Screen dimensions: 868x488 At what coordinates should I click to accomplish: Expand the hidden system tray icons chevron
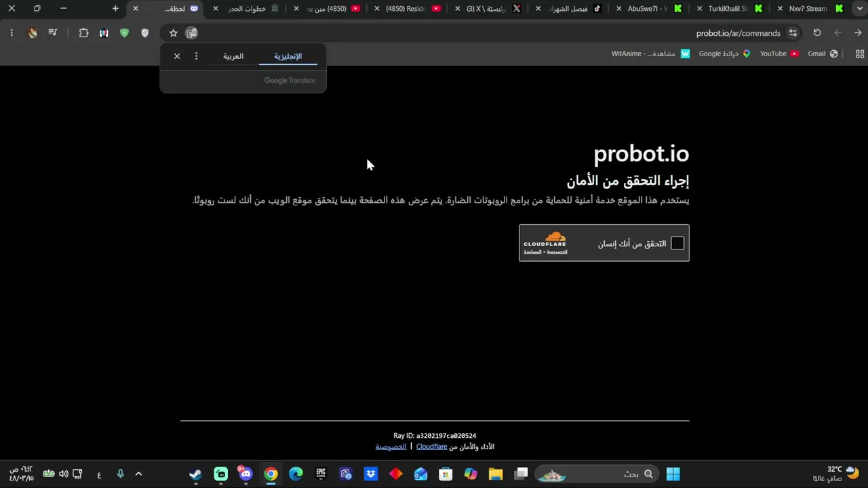138,474
